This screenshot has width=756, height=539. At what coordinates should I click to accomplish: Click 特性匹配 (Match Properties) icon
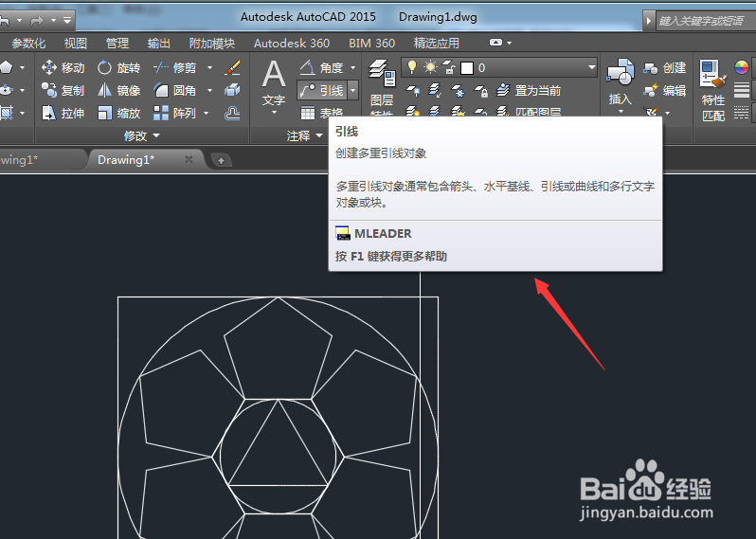(713, 90)
